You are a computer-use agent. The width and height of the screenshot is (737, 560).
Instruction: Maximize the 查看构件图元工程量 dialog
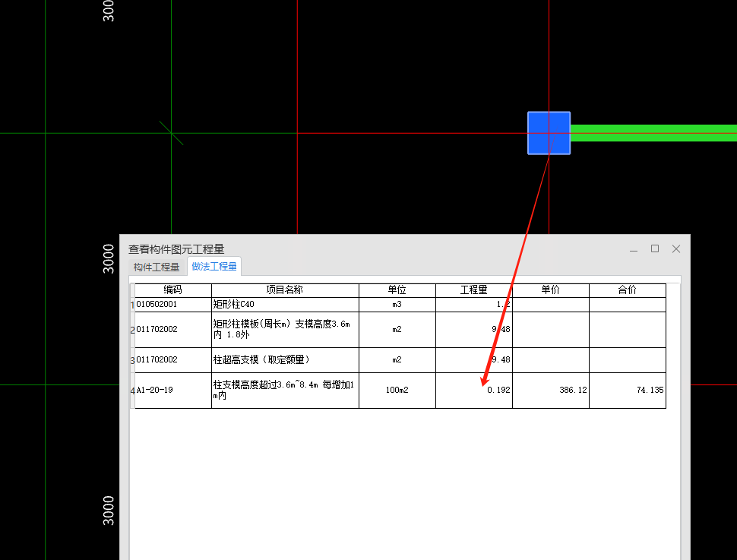pos(655,248)
